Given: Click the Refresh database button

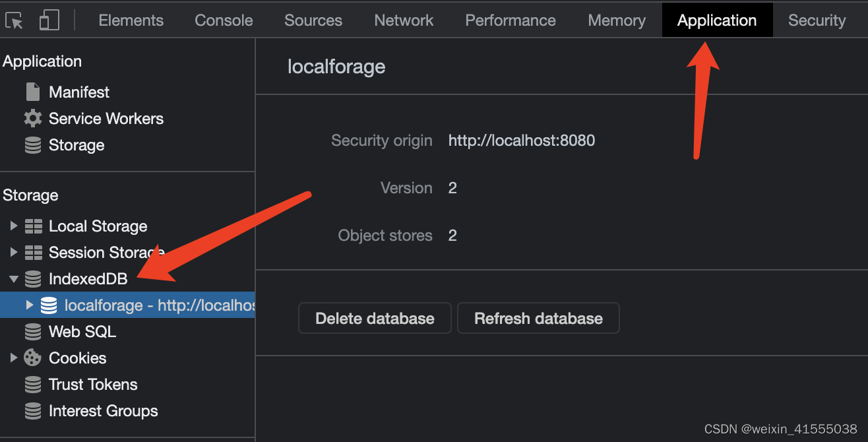Looking at the screenshot, I should (538, 318).
